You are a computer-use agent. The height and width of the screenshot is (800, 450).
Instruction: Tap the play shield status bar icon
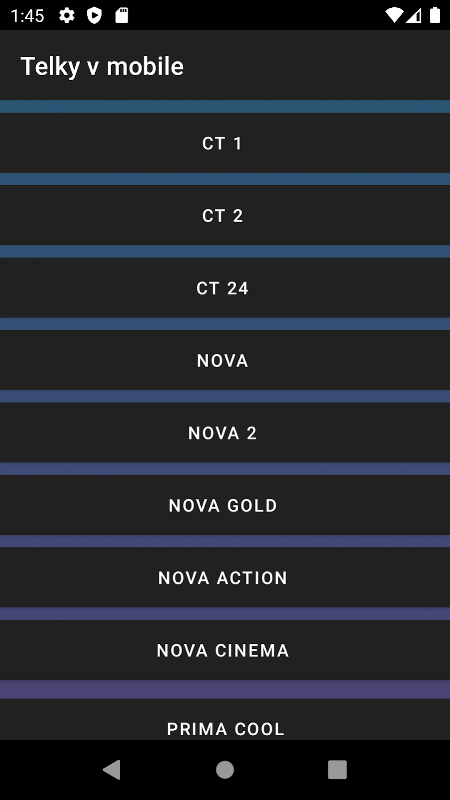[x=94, y=15]
